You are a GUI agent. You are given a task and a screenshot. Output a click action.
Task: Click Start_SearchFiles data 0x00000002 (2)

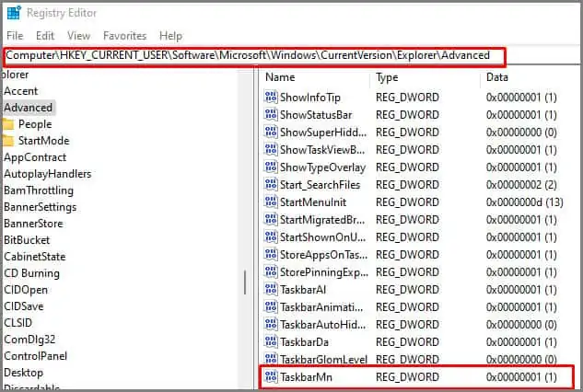521,185
